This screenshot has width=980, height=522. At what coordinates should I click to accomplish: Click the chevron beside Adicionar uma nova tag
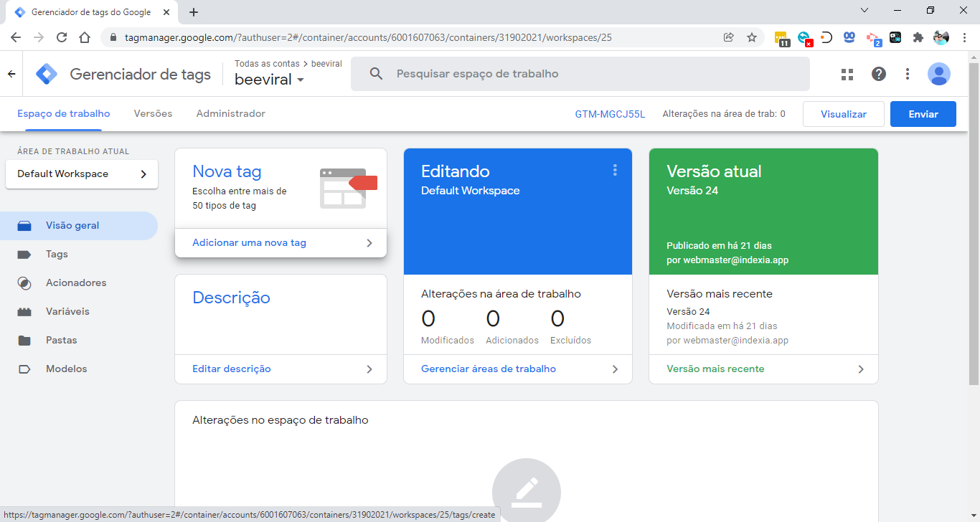click(369, 243)
